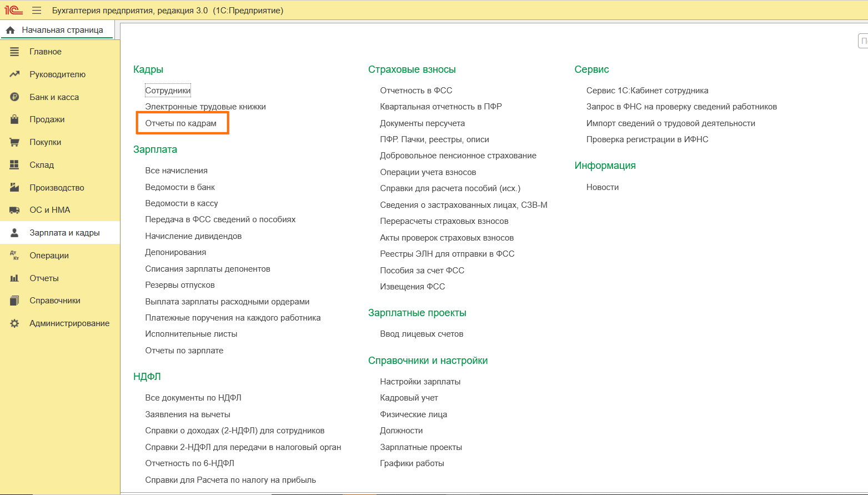Open Добровольное пенсионное страхование
868x495 pixels.
pyautogui.click(x=458, y=156)
